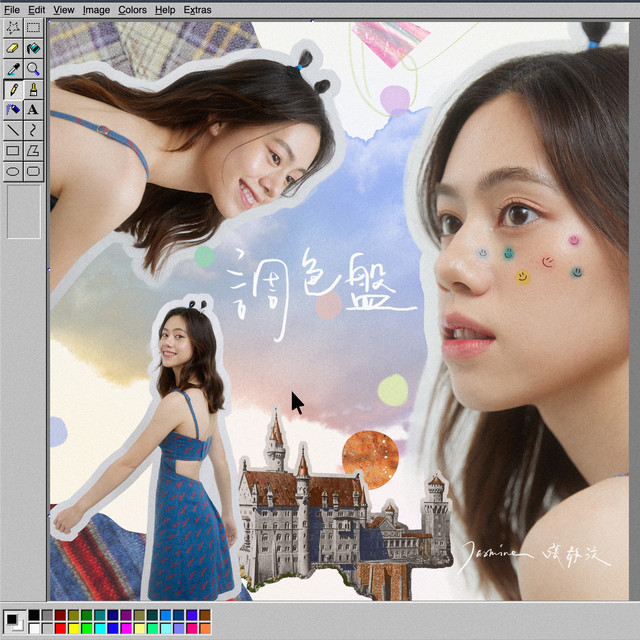Click the foreground/background color indicator box
Viewport: 640px width, 640px height.
click(13, 621)
